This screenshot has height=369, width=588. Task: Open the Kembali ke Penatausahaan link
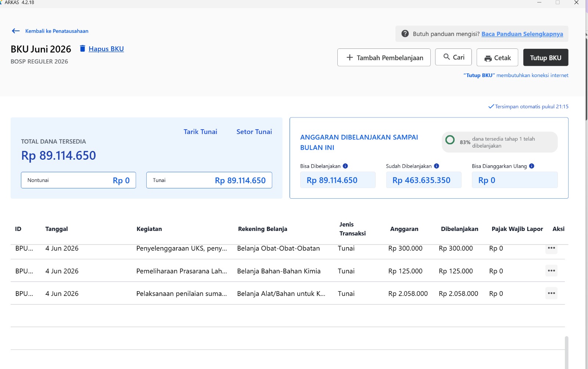point(57,31)
